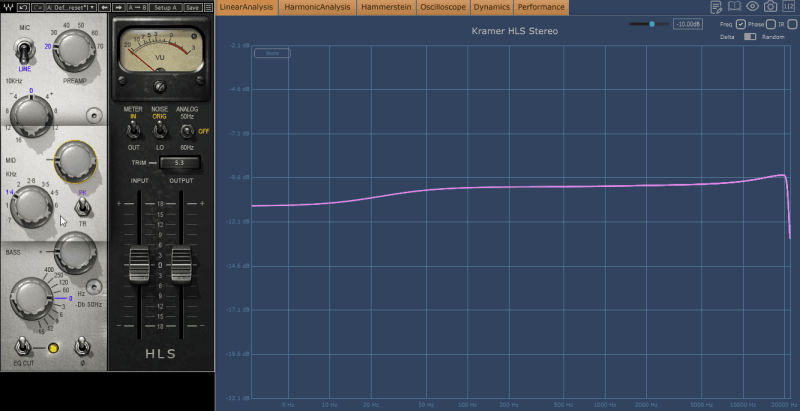Flip the ANALOG 50Hz/60Hz switch
Image resolution: width=800 pixels, height=411 pixels.
[x=187, y=132]
